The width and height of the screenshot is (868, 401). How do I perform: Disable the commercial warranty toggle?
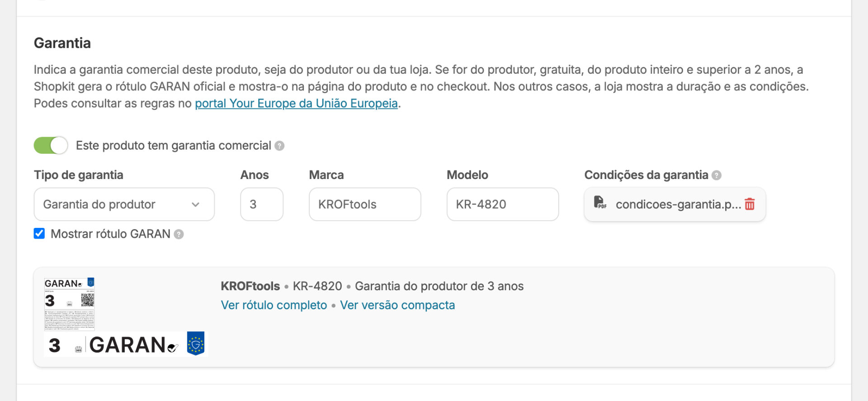[x=51, y=146]
